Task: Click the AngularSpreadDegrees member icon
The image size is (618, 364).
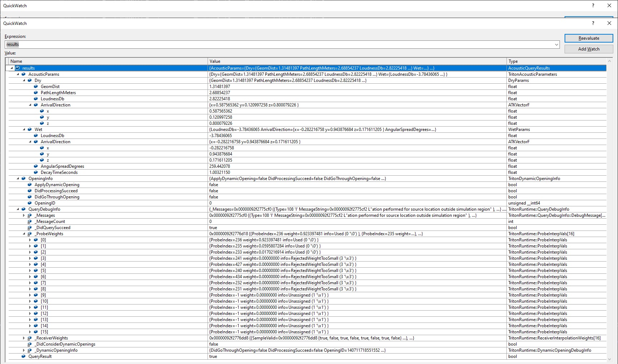Action: pos(35,166)
